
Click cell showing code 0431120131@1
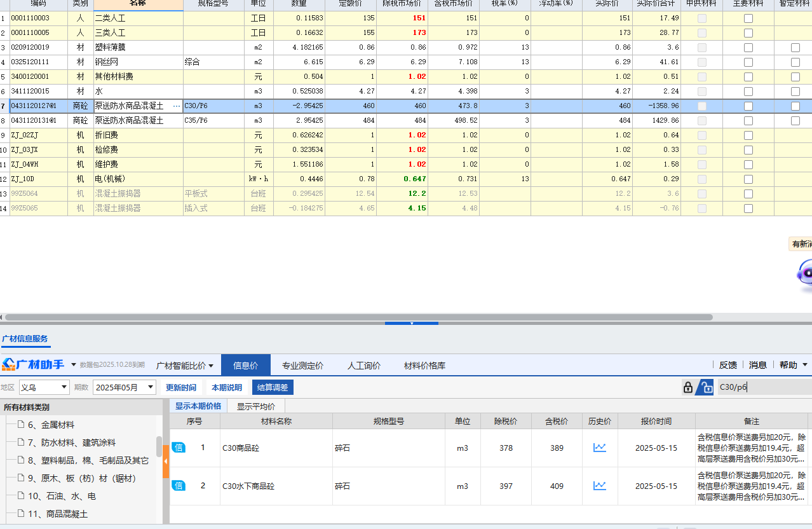point(38,121)
